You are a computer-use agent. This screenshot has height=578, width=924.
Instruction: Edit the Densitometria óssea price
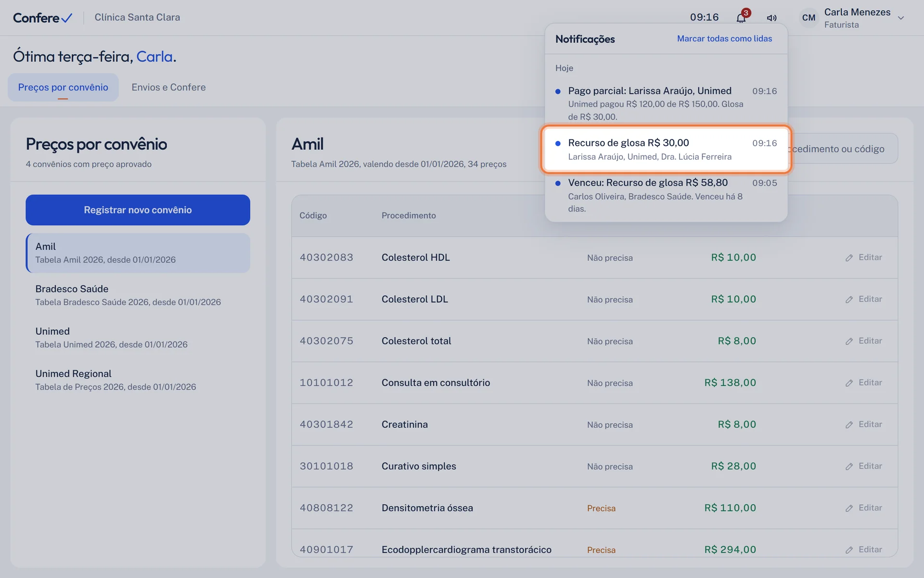tap(864, 508)
